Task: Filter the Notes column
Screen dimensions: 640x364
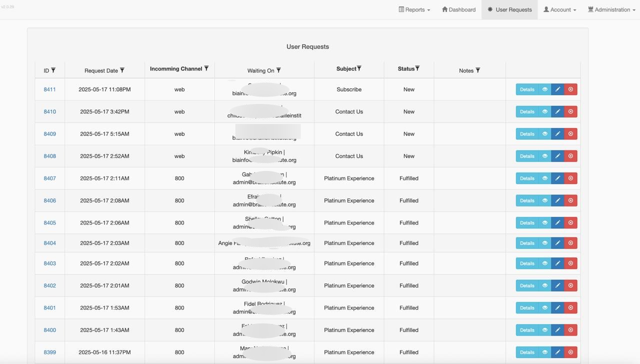Action: click(x=477, y=70)
